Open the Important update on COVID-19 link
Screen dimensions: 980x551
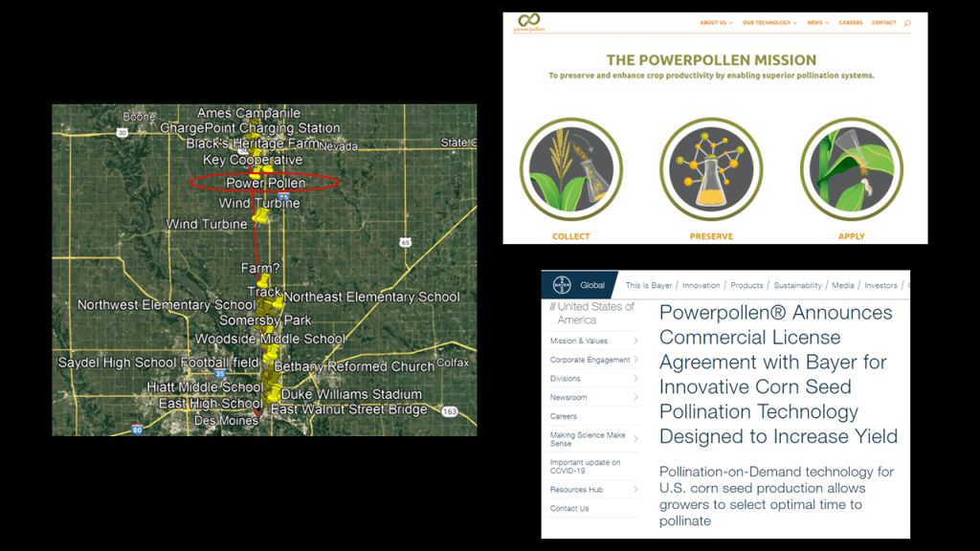[585, 467]
